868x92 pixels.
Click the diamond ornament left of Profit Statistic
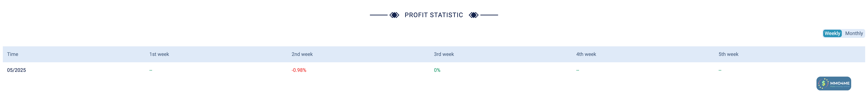(x=394, y=15)
